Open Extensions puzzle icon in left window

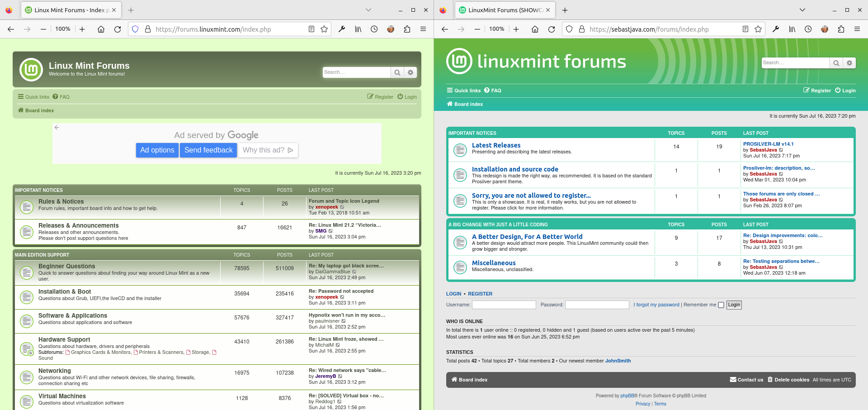point(407,29)
